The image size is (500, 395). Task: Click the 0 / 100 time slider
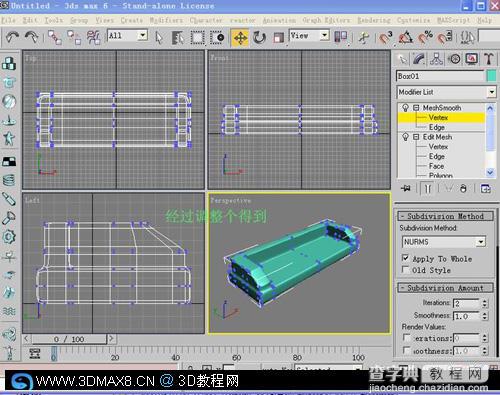click(x=69, y=339)
